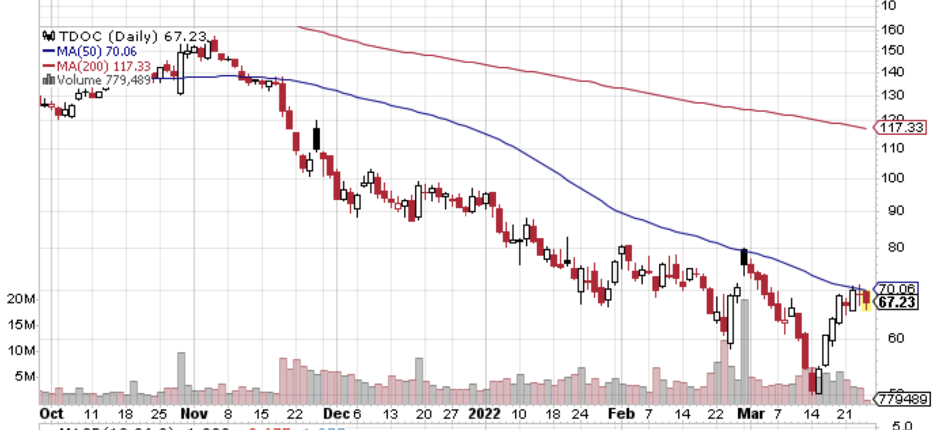Click the 67.23 last price tag
The height and width of the screenshot is (430, 936).
(x=896, y=301)
